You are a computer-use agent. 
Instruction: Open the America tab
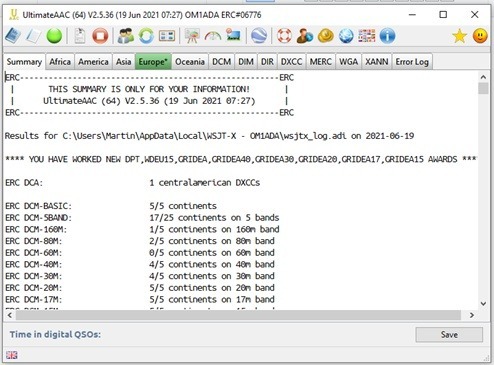[x=93, y=62]
